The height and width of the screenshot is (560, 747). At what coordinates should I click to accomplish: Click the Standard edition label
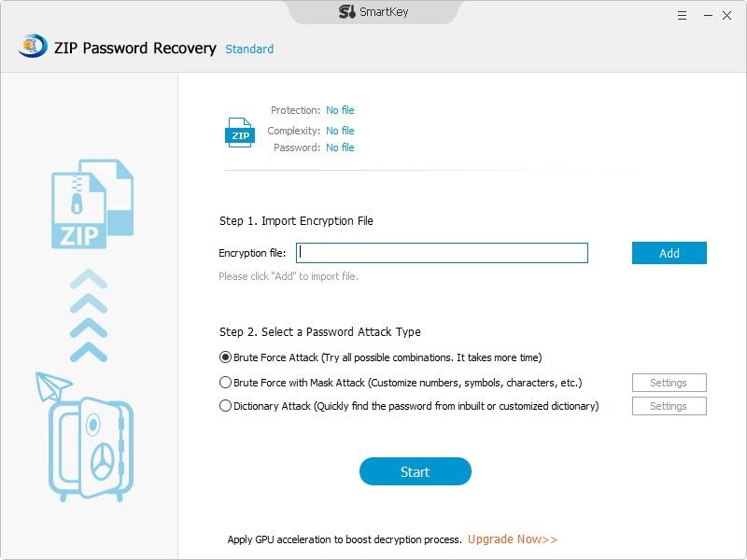(249, 49)
